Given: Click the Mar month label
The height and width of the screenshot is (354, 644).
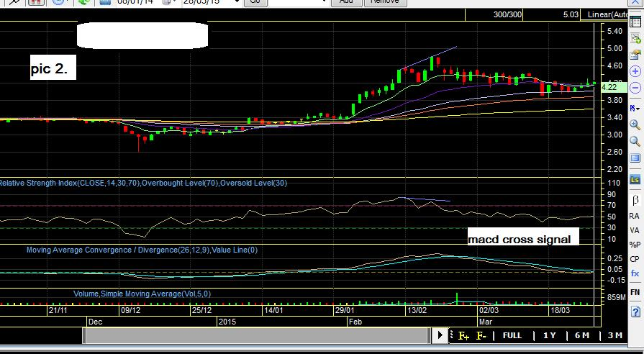Looking at the screenshot, I should tap(486, 322).
